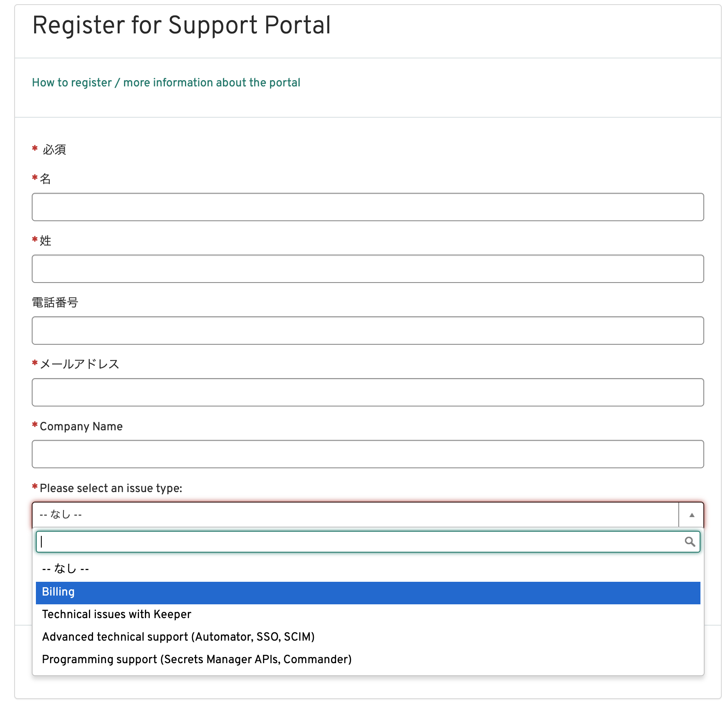Click the issue type combo box showing なし
This screenshot has width=728, height=712.
point(355,515)
